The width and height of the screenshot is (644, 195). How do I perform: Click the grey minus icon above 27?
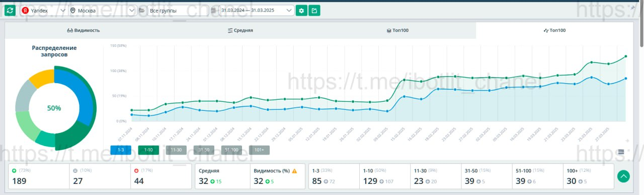pos(75,171)
